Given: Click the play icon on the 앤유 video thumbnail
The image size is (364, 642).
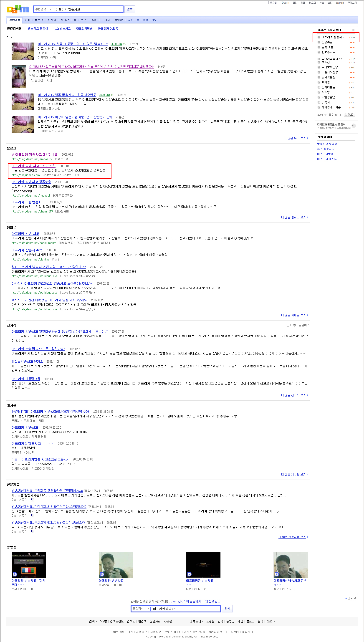Looking at the screenshot, I should pos(15,574).
